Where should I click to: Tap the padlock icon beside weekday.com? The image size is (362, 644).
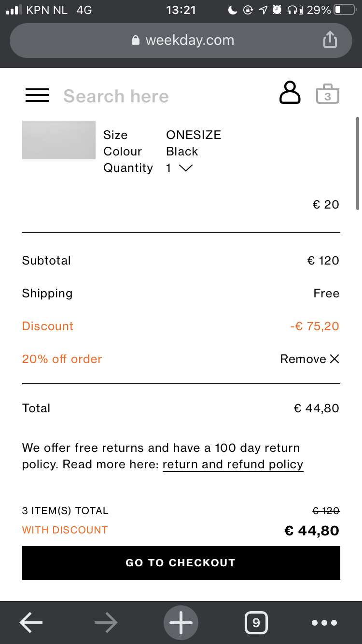[x=136, y=40]
